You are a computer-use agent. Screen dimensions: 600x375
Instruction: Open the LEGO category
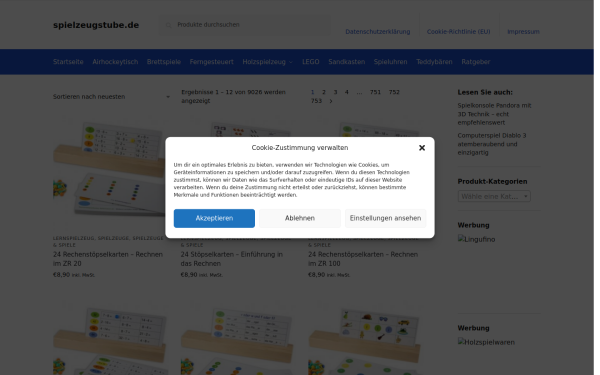[x=310, y=62]
